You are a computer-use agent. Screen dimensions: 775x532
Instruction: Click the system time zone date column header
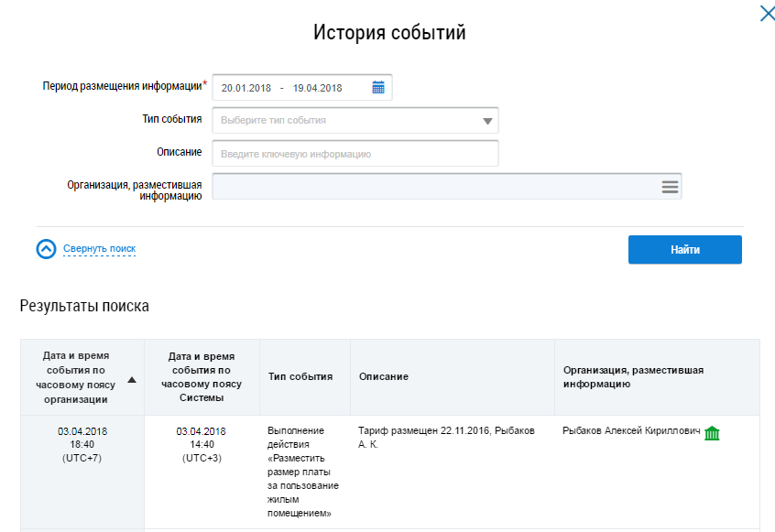coord(202,377)
